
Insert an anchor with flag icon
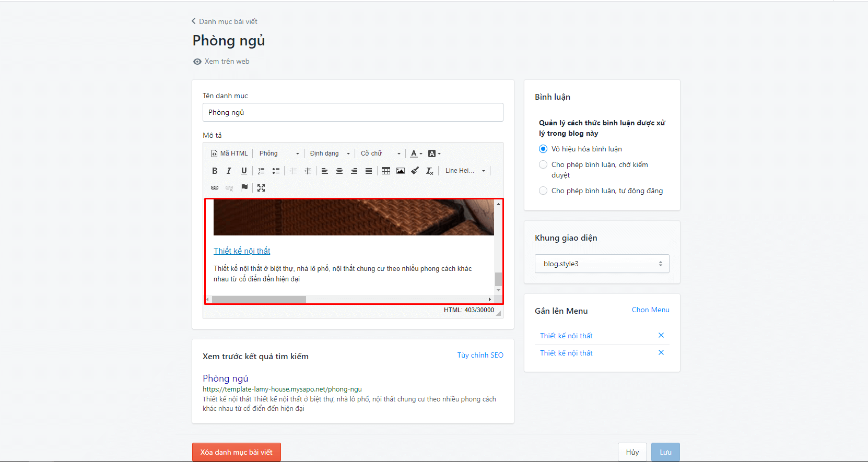click(x=244, y=188)
